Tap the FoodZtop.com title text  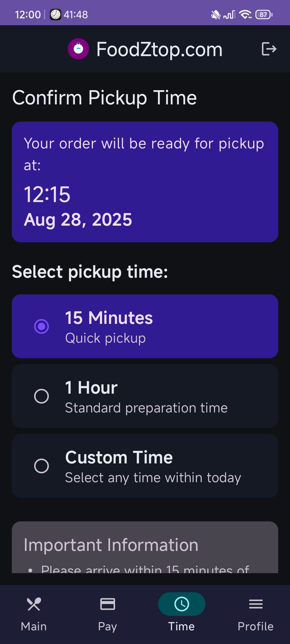click(x=159, y=49)
